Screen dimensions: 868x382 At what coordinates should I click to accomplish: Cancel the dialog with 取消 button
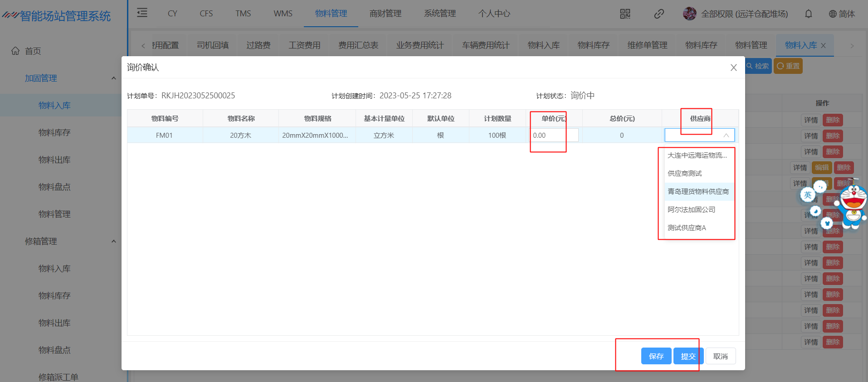(x=720, y=356)
